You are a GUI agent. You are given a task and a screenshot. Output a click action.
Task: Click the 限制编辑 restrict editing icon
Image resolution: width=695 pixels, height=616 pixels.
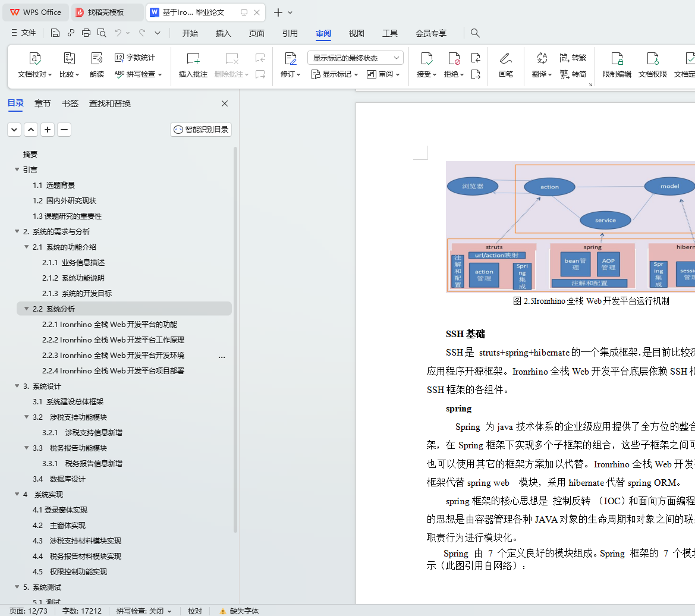[617, 58]
